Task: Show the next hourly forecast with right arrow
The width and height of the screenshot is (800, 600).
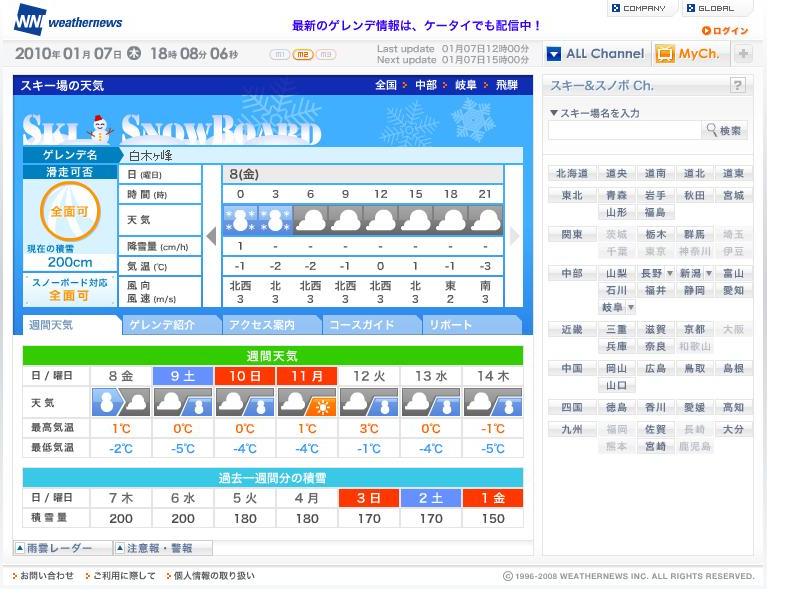Action: point(514,236)
